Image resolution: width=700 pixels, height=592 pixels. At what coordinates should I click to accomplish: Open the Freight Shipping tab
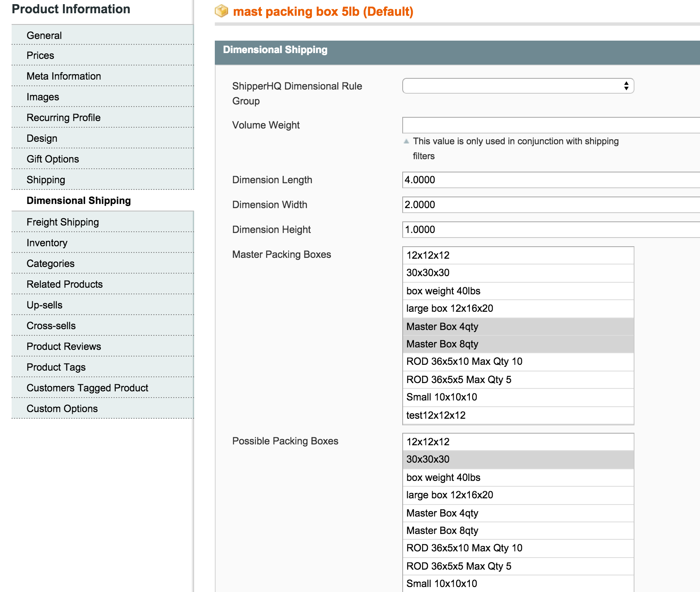click(63, 222)
